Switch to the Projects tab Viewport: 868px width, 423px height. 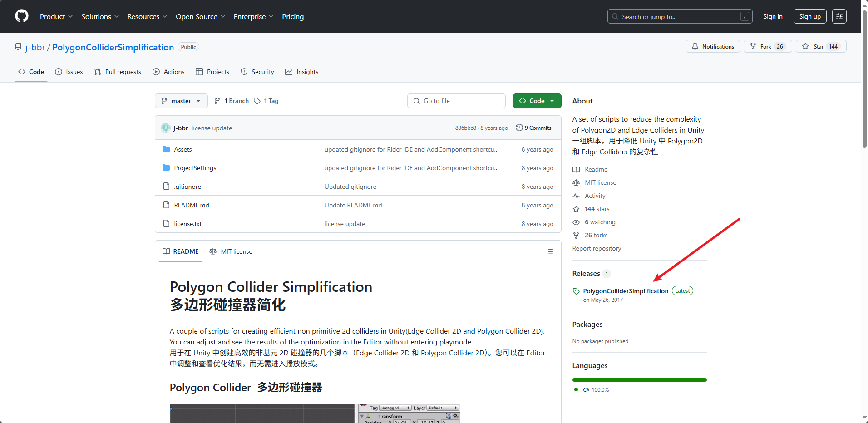click(x=212, y=72)
